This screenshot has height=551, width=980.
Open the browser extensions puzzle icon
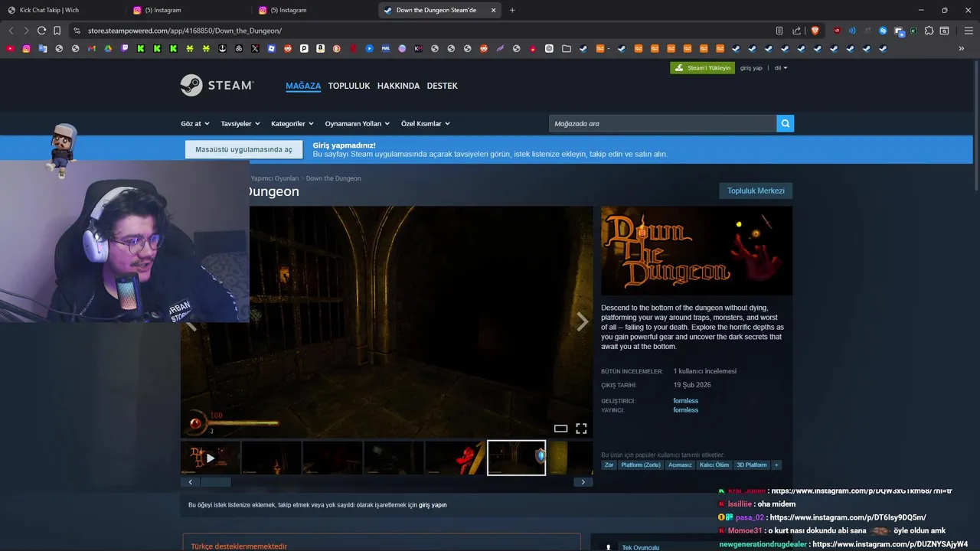(929, 31)
